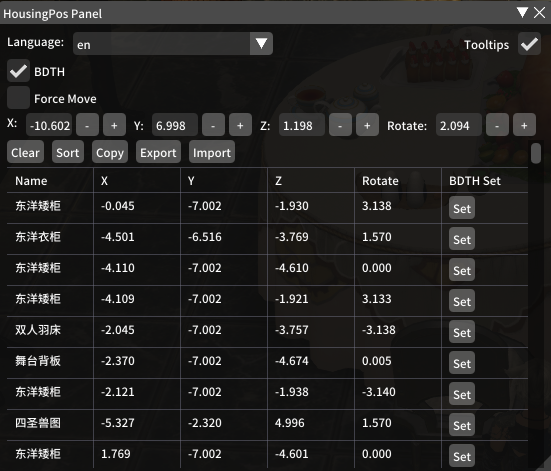551x471 pixels.
Task: Click the Copy button
Action: 110,152
